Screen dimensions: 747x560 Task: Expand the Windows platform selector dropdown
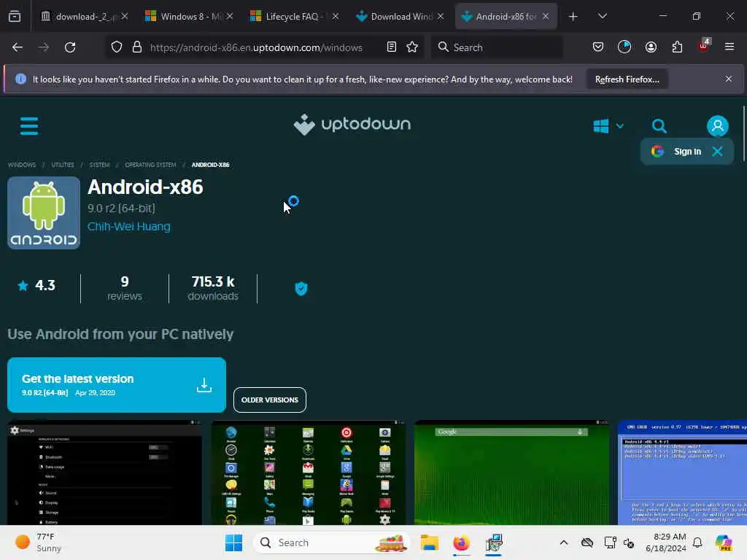pos(608,126)
